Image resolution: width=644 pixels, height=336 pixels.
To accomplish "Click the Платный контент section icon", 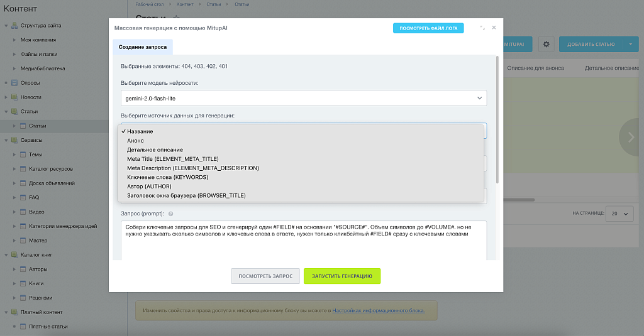I will pyautogui.click(x=14, y=312).
